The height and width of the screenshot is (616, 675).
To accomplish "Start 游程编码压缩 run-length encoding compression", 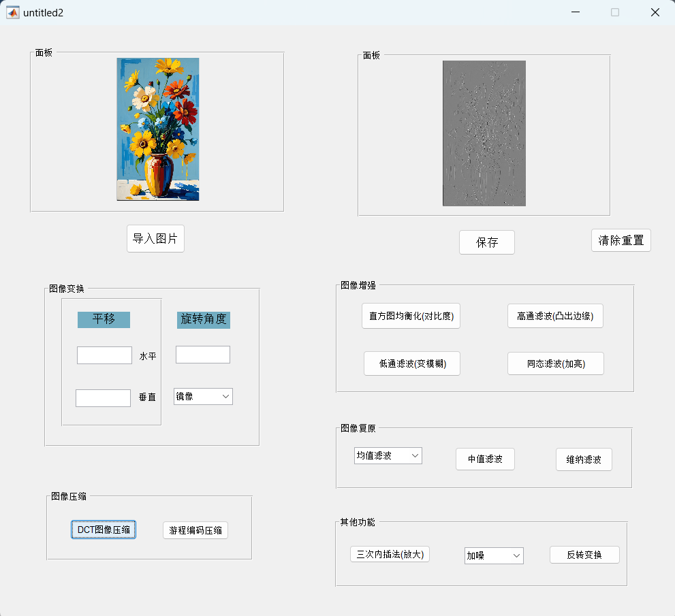I will click(x=195, y=530).
